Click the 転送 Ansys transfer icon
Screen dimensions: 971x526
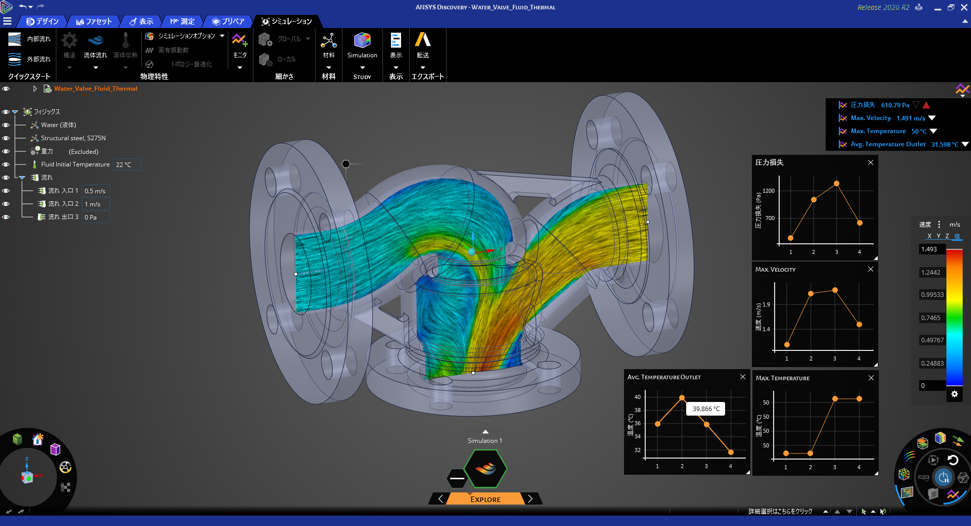(423, 40)
